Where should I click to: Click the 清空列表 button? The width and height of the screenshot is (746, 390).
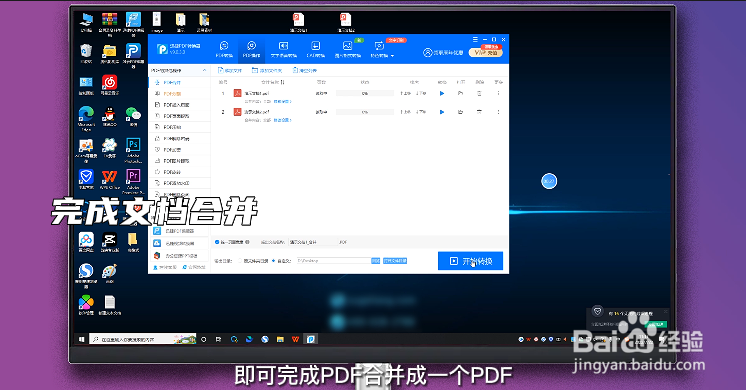point(305,70)
